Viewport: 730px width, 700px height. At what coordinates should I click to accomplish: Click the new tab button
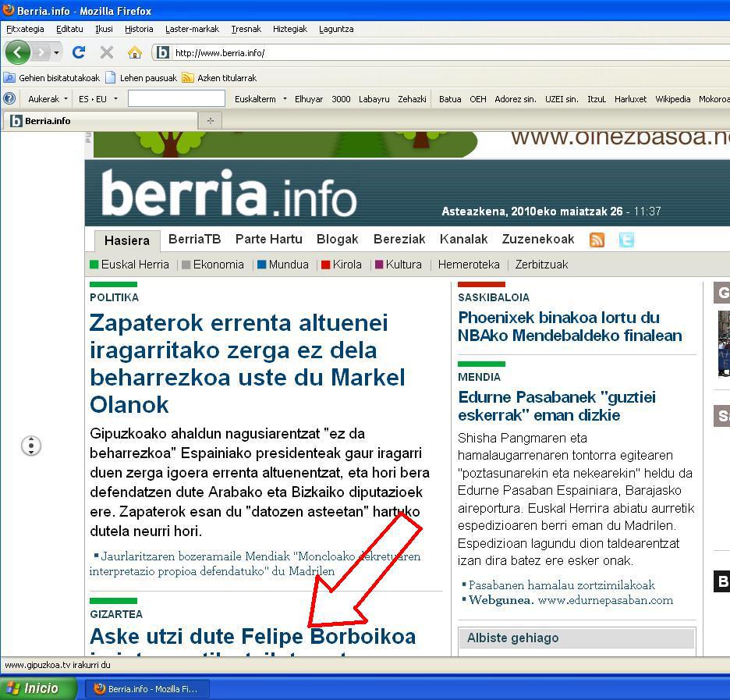tap(210, 120)
